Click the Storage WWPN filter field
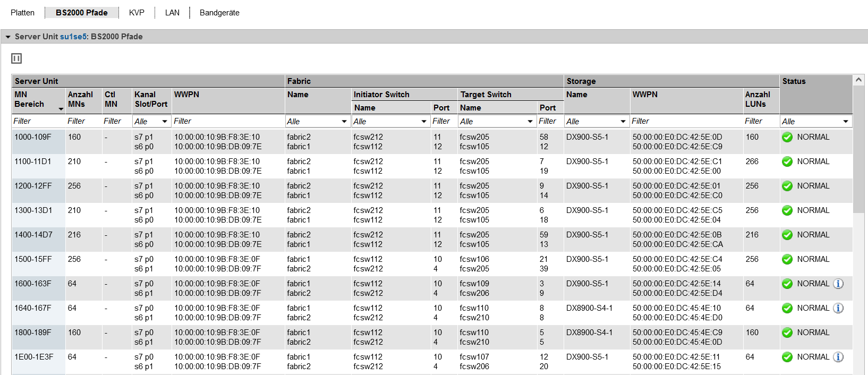 685,121
